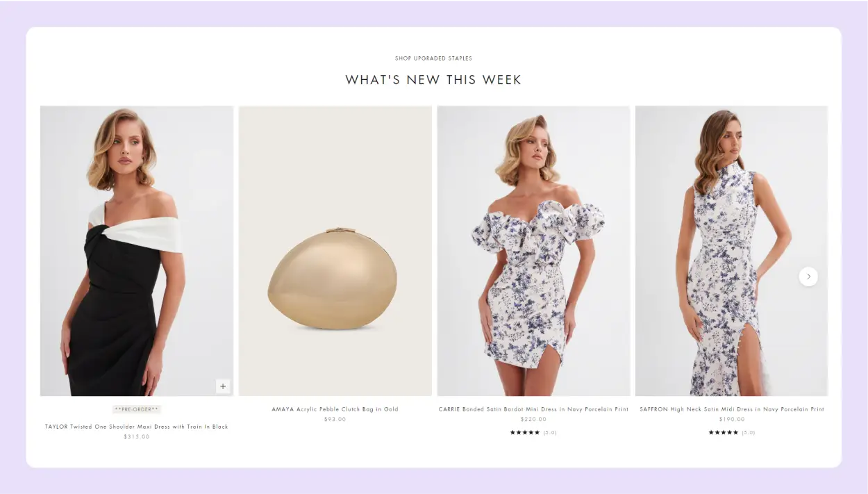Click the $190.00 price of SAFFRON dress

point(732,419)
